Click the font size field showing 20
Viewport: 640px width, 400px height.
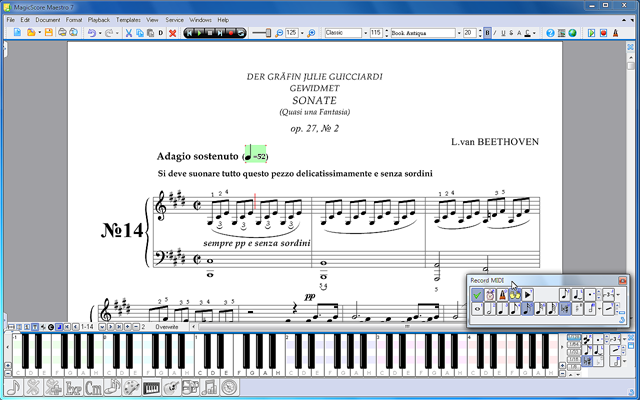469,33
